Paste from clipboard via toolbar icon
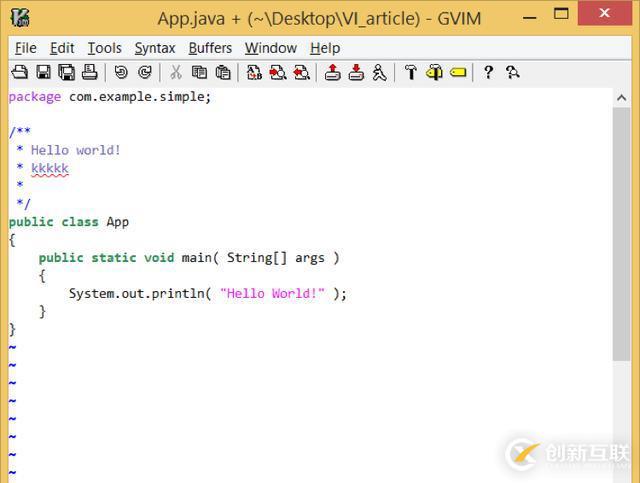Image resolution: width=640 pixels, height=483 pixels. pyautogui.click(x=223, y=72)
